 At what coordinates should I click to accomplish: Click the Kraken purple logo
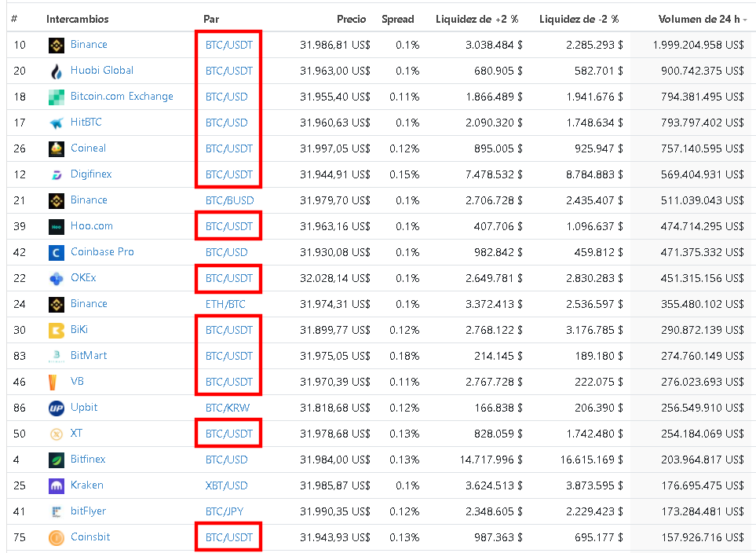tap(57, 486)
